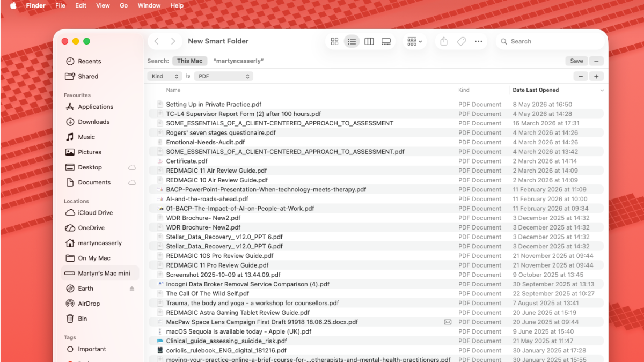
Task: Open the Go menu
Action: (123, 5)
